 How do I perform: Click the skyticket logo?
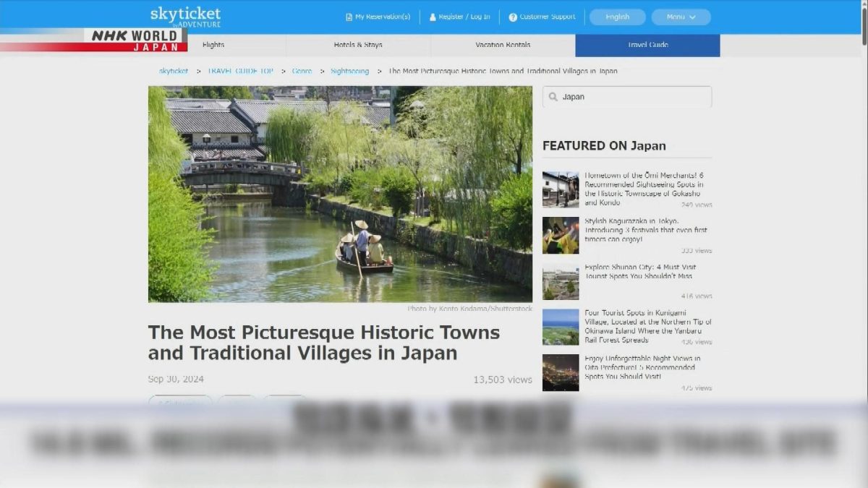pos(185,16)
